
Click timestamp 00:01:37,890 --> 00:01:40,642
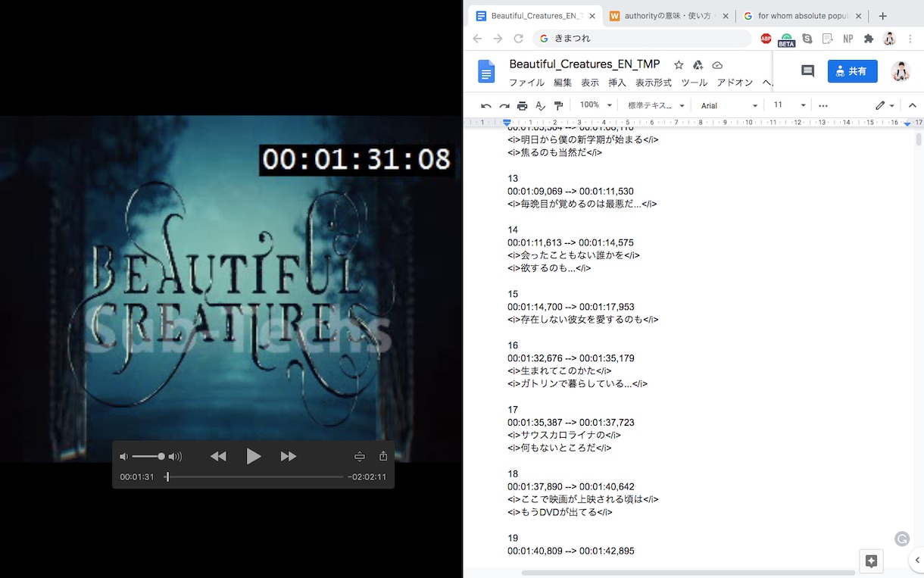coord(571,487)
